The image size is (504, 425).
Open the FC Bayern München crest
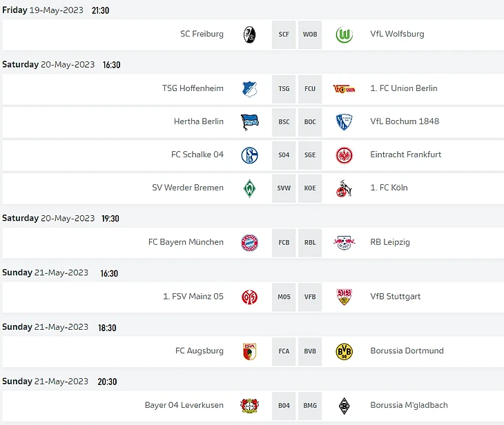pos(249,243)
